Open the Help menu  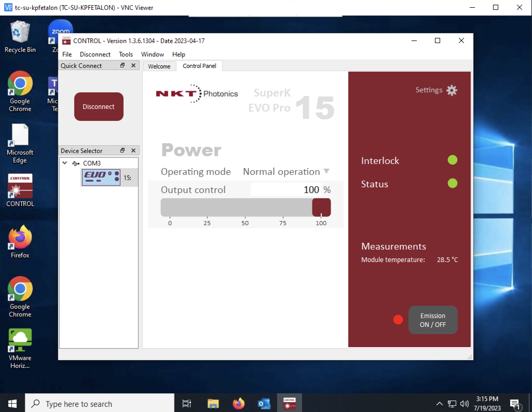178,54
